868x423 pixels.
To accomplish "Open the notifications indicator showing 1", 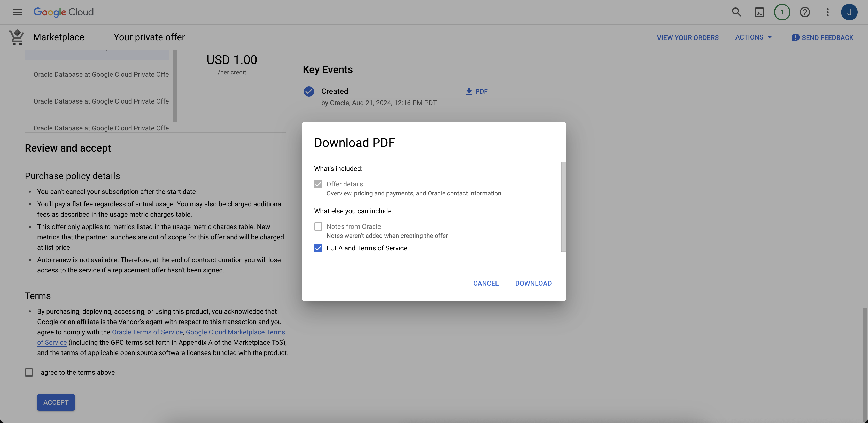I will click(x=782, y=12).
